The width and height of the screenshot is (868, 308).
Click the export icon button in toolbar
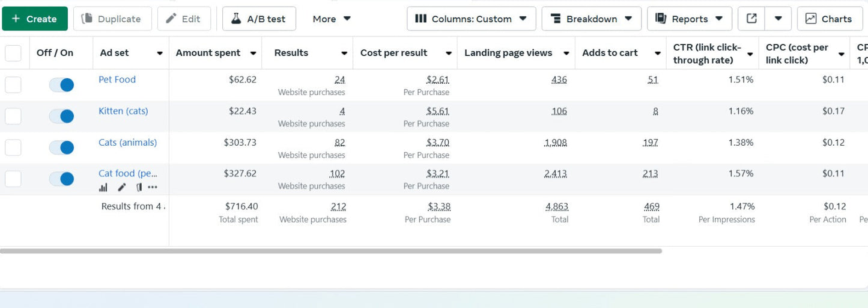click(751, 19)
